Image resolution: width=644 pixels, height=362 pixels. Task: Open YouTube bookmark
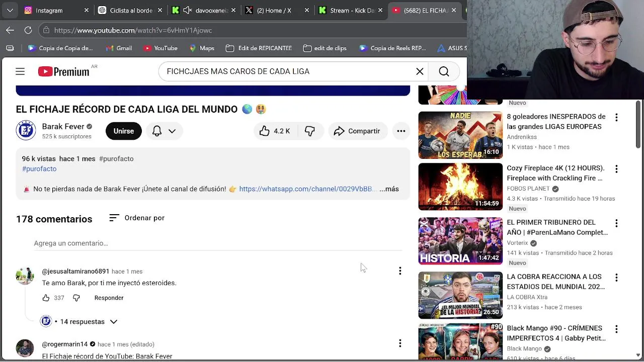pos(160,48)
